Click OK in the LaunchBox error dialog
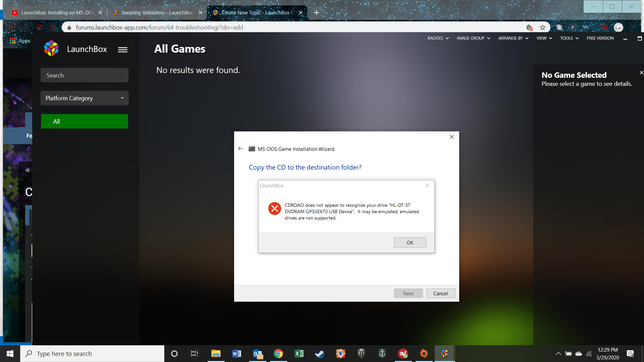This screenshot has height=362, width=644. 410,242
